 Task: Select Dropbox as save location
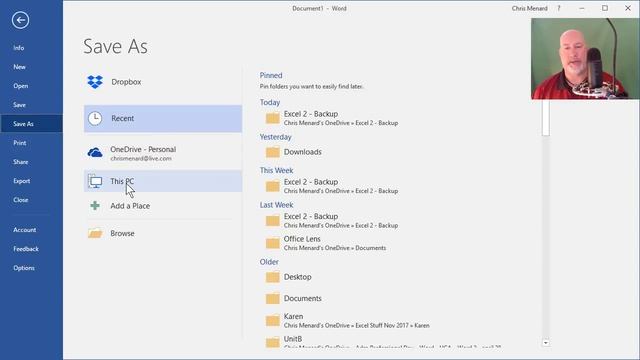pyautogui.click(x=163, y=82)
